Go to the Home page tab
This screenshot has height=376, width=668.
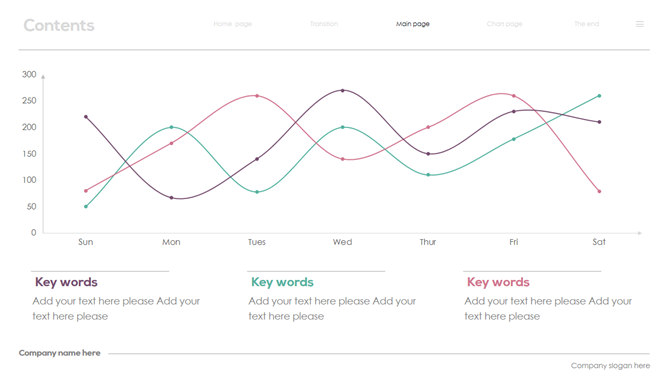[x=233, y=24]
